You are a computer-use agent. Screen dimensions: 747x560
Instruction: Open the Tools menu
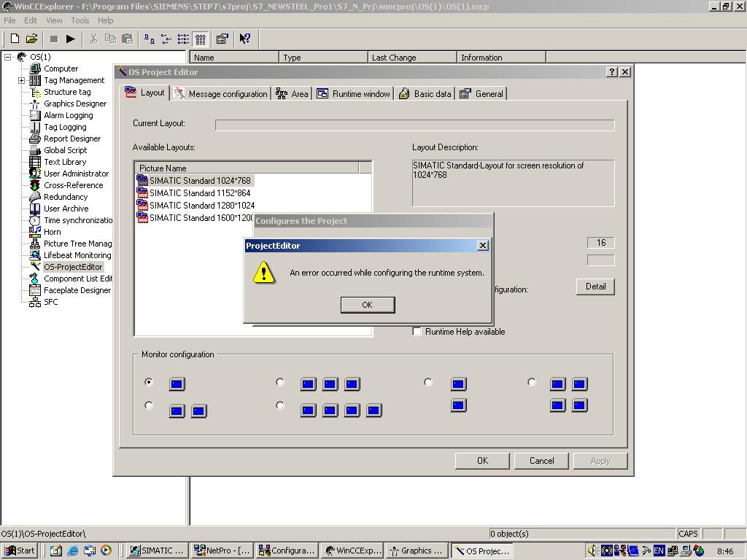pyautogui.click(x=80, y=20)
